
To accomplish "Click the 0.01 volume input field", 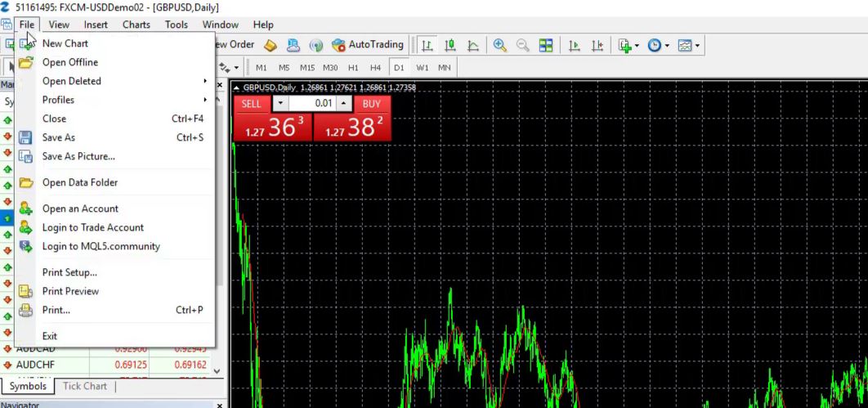I will point(312,104).
